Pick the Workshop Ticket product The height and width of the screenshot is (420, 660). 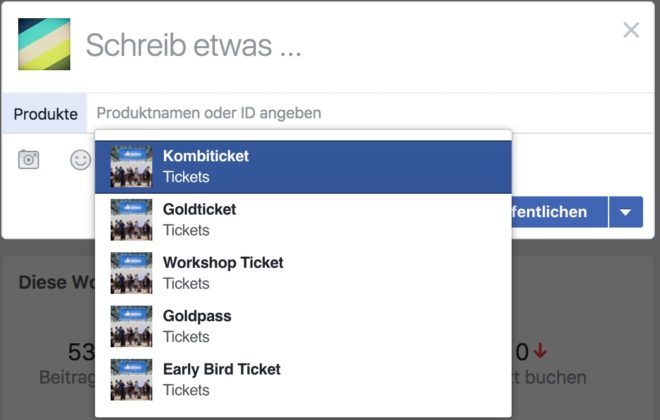pos(303,273)
